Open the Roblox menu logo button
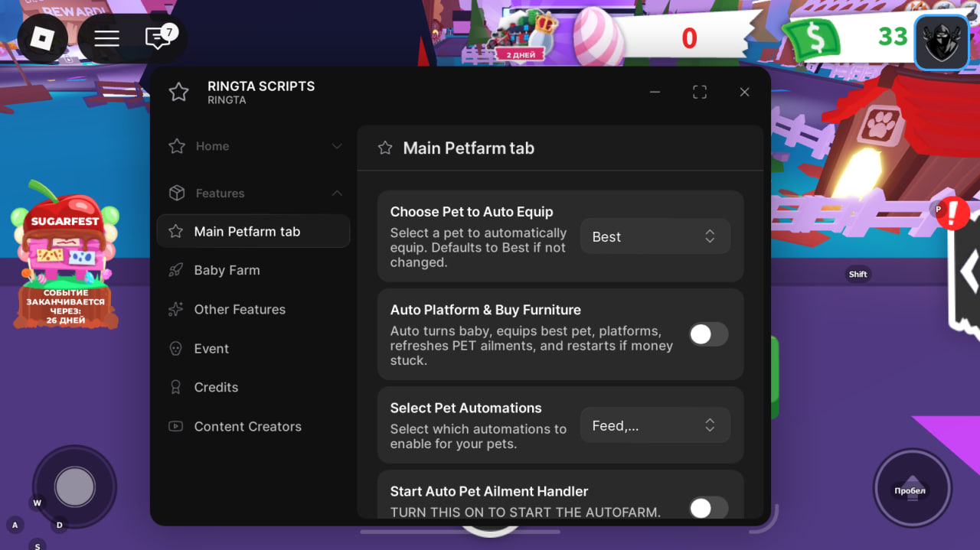Viewport: 980px width, 550px height. click(x=43, y=37)
